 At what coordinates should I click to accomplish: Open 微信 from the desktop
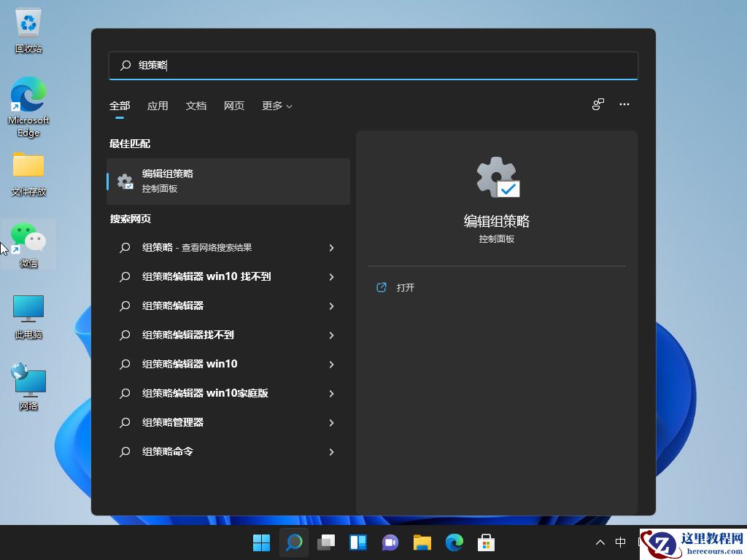click(x=28, y=244)
